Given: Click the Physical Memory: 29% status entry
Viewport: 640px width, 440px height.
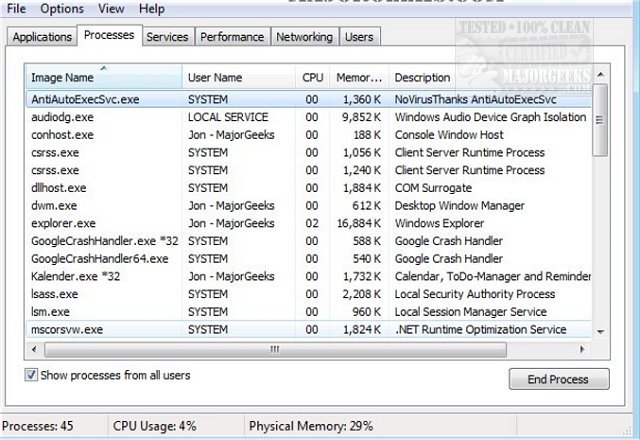Looking at the screenshot, I should point(311,426).
